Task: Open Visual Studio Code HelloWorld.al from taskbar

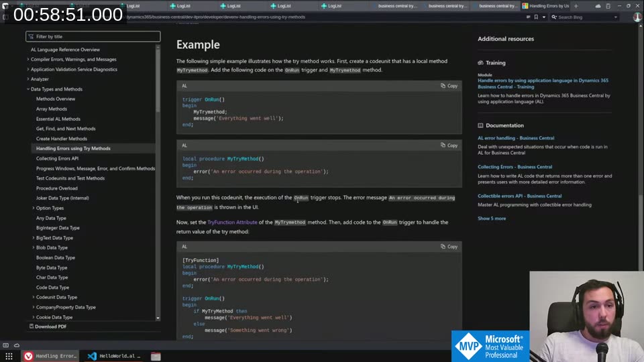Action: click(115, 356)
